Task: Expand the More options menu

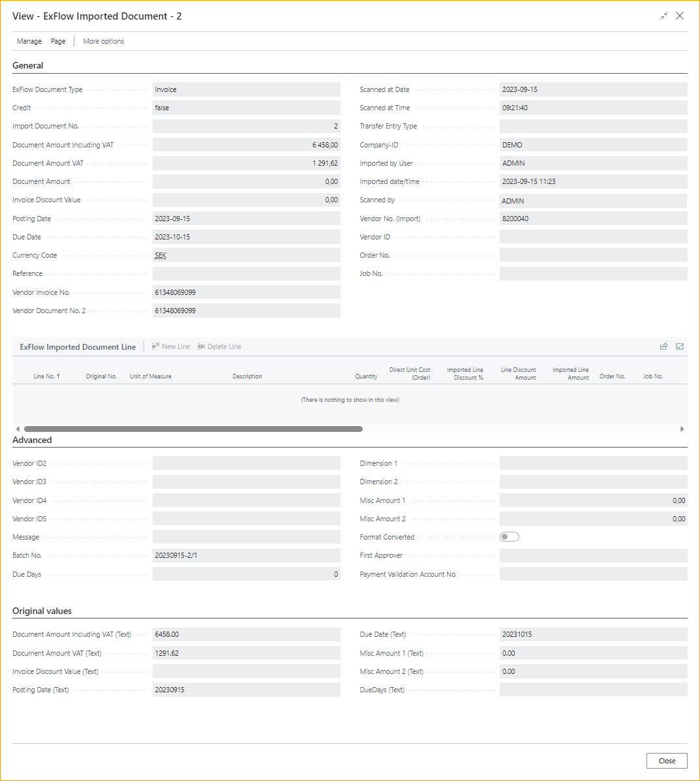Action: coord(103,41)
